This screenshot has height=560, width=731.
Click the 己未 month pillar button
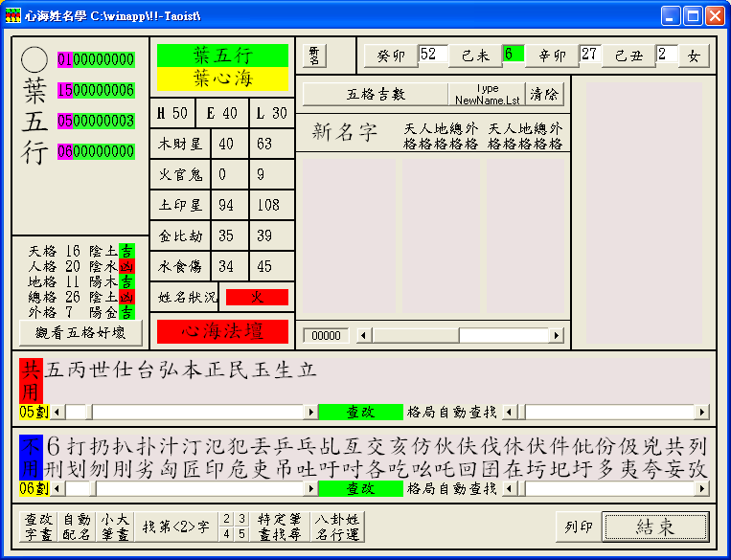[475, 56]
